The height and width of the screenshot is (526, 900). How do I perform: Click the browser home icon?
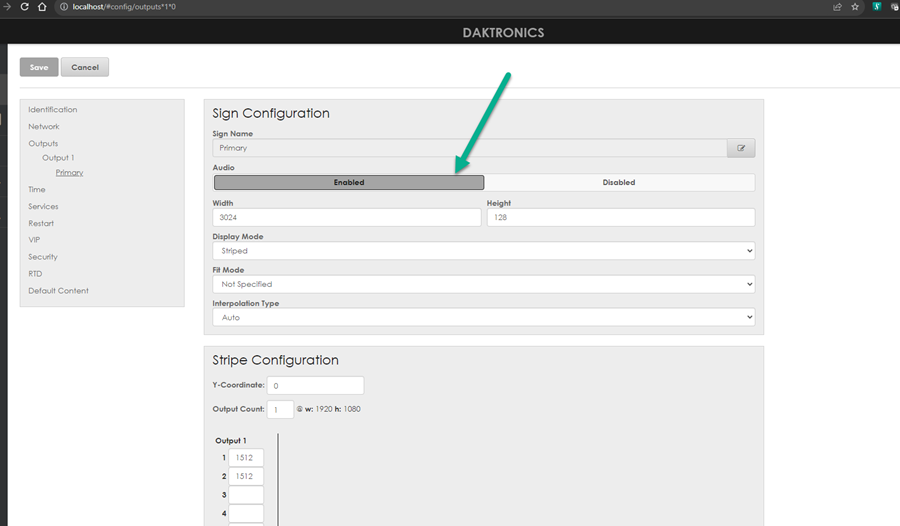click(42, 7)
